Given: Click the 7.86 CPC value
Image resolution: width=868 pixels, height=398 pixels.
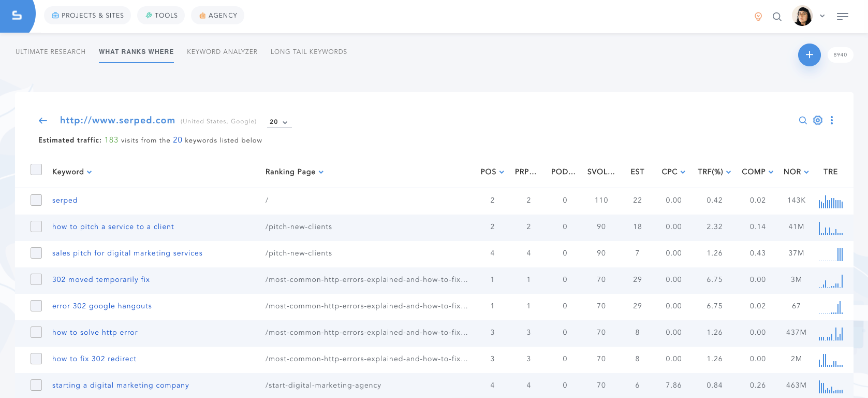Looking at the screenshot, I should 673,385.
